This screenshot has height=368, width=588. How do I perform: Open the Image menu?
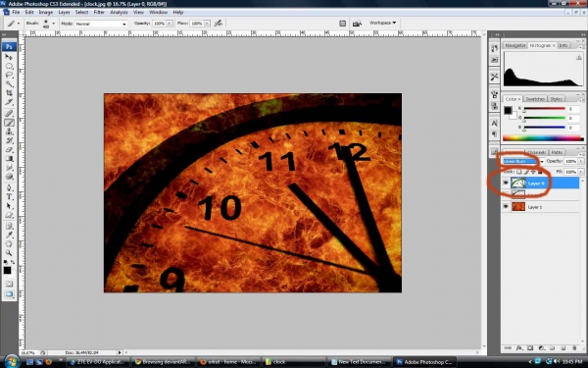click(46, 12)
